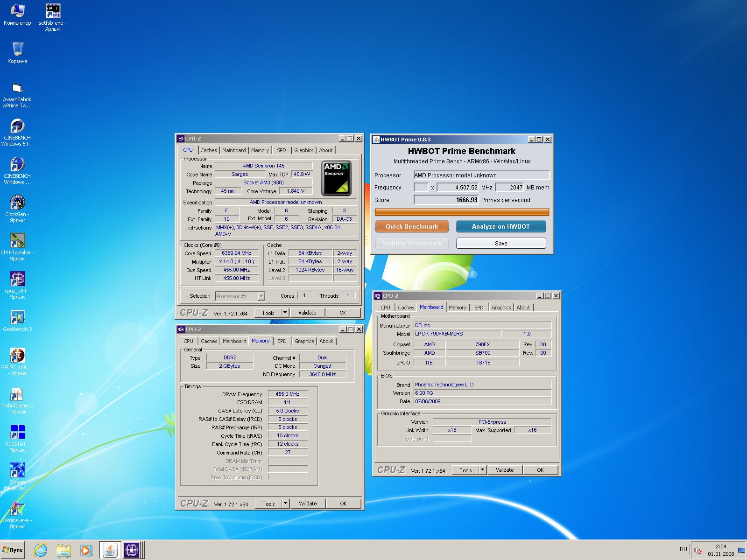This screenshot has width=747, height=560.
Task: Launch the K10STAT shortcut
Action: (17, 439)
